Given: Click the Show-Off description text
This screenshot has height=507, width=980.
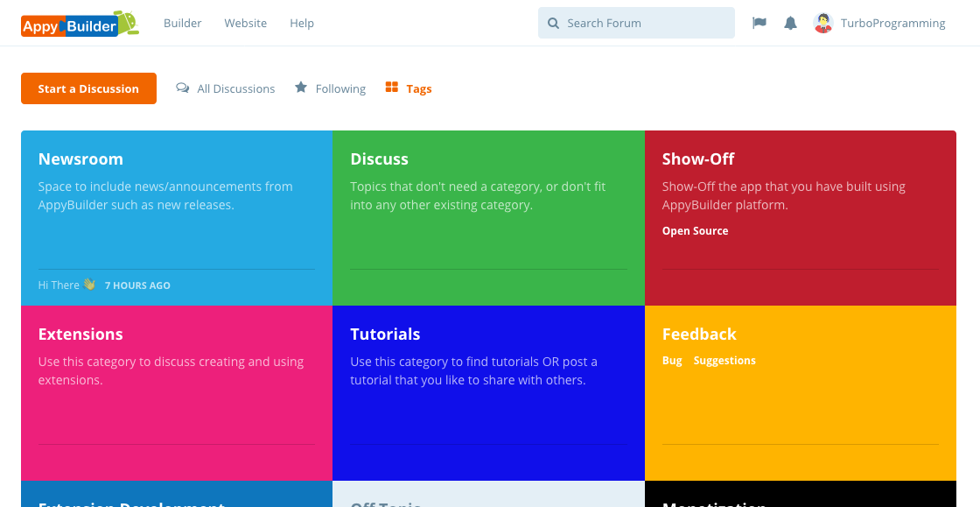Looking at the screenshot, I should (x=784, y=195).
